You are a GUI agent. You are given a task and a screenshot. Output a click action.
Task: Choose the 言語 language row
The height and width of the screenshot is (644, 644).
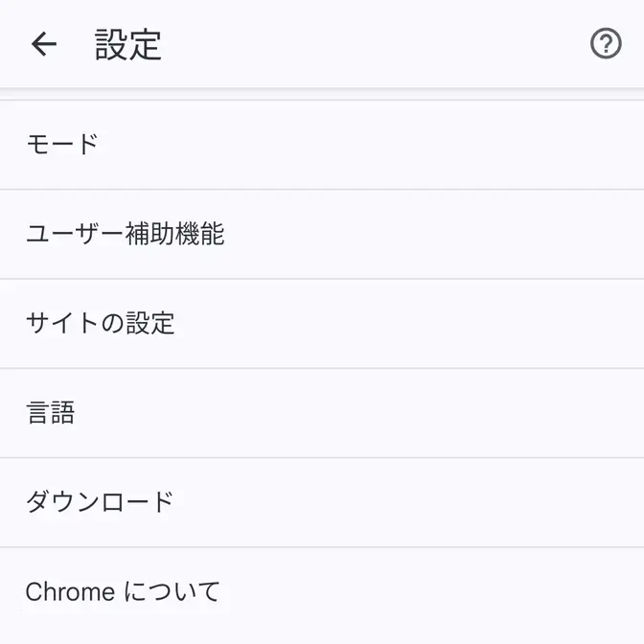[50, 413]
